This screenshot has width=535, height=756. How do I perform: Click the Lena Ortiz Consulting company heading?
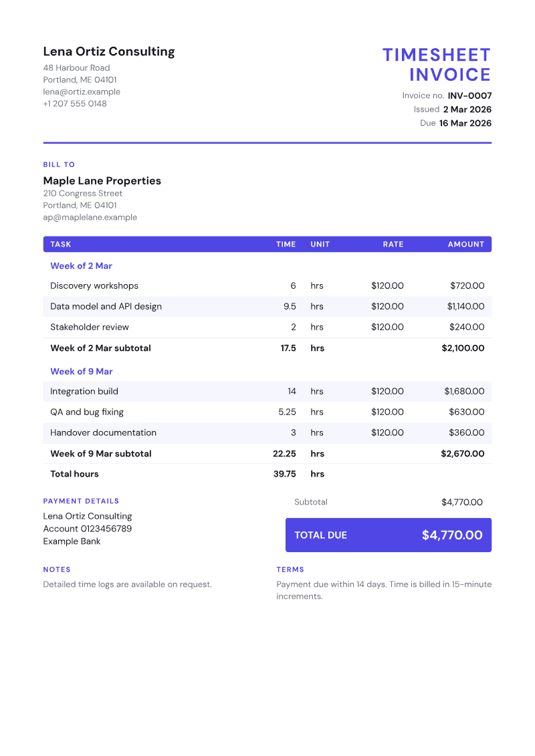(109, 51)
